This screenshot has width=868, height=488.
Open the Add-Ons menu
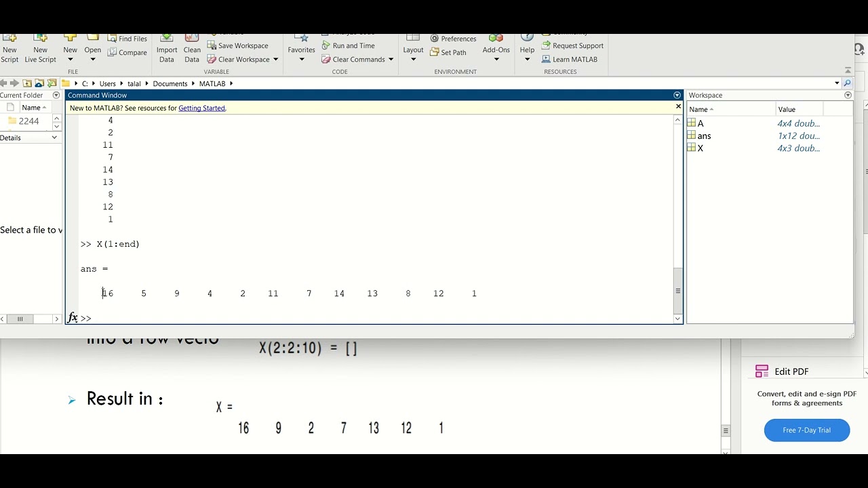tap(496, 49)
